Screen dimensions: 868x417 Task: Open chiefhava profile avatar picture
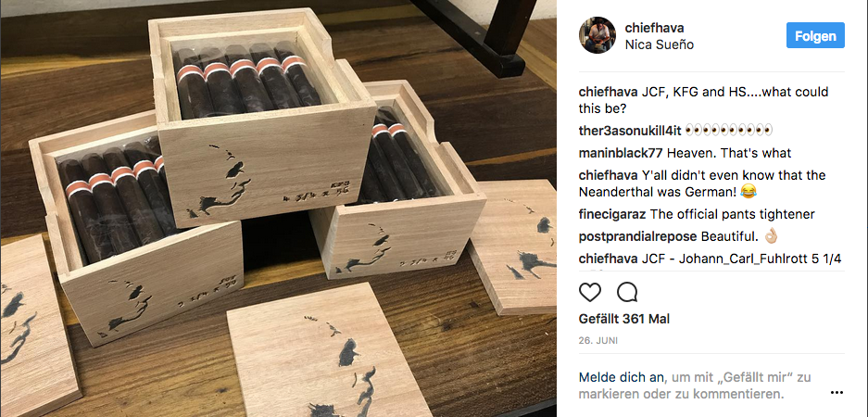pyautogui.click(x=598, y=35)
